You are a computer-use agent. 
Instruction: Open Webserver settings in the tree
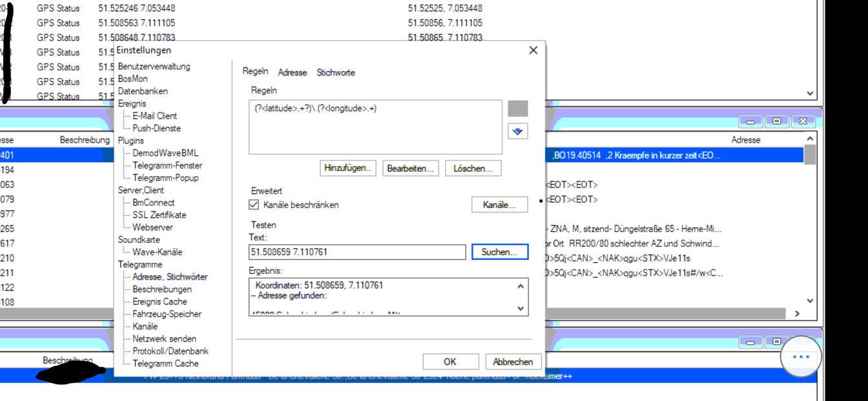pos(152,227)
